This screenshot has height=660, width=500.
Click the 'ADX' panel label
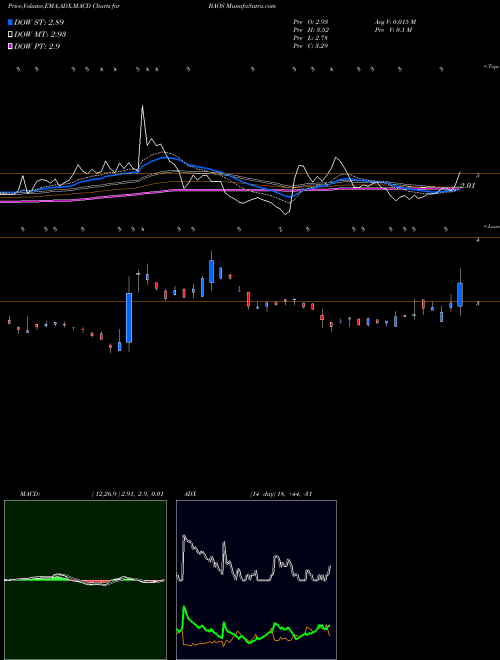click(x=190, y=494)
